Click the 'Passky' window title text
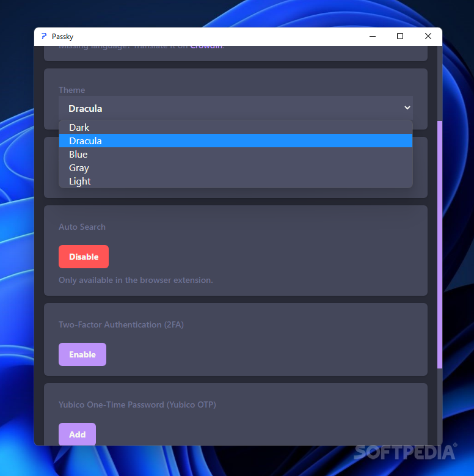Screen dimensions: 474x476 point(62,37)
